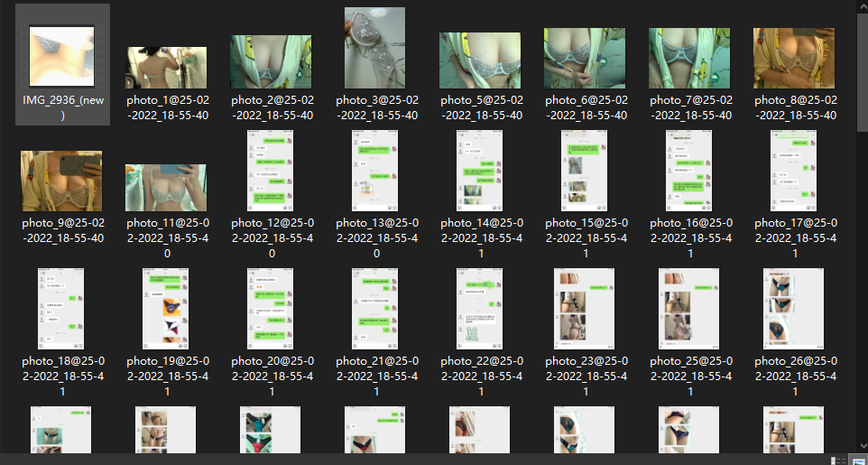
Task: Pick the photo_14@25-02-2022 file
Action: point(479,171)
